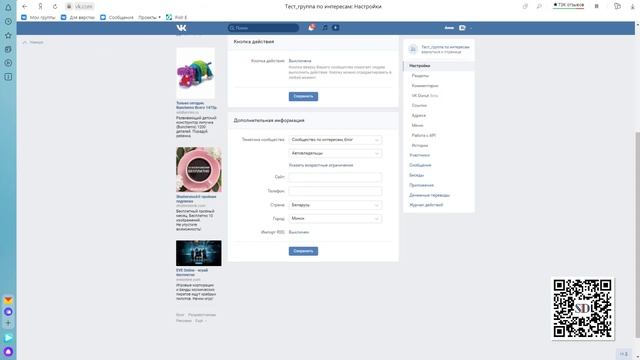Go back using the browser back arrow
640x360 pixels.
(24, 7)
